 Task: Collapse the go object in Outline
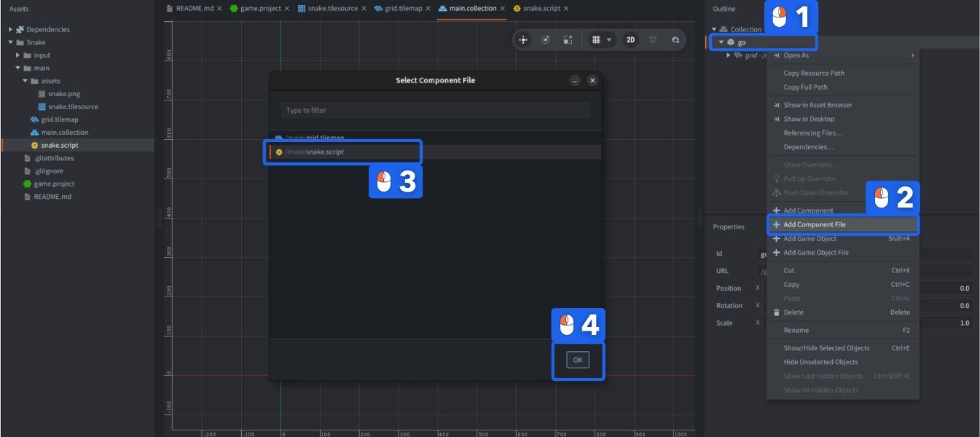[x=721, y=42]
